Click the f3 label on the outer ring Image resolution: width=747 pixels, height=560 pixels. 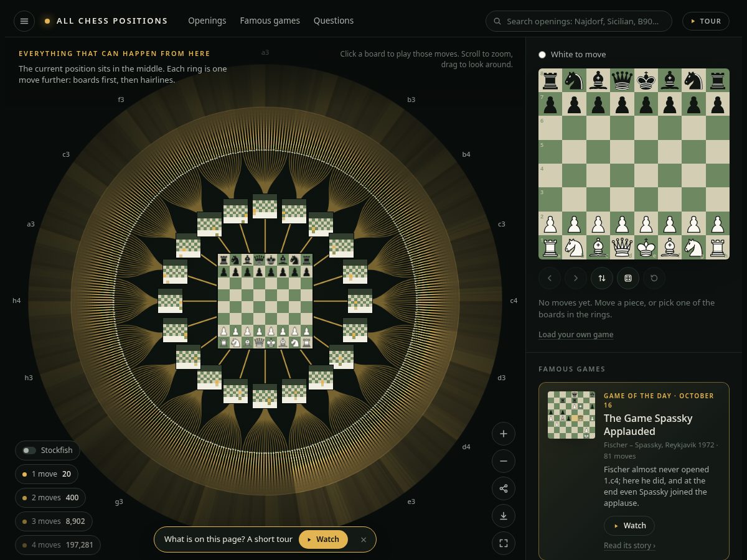pos(121,100)
